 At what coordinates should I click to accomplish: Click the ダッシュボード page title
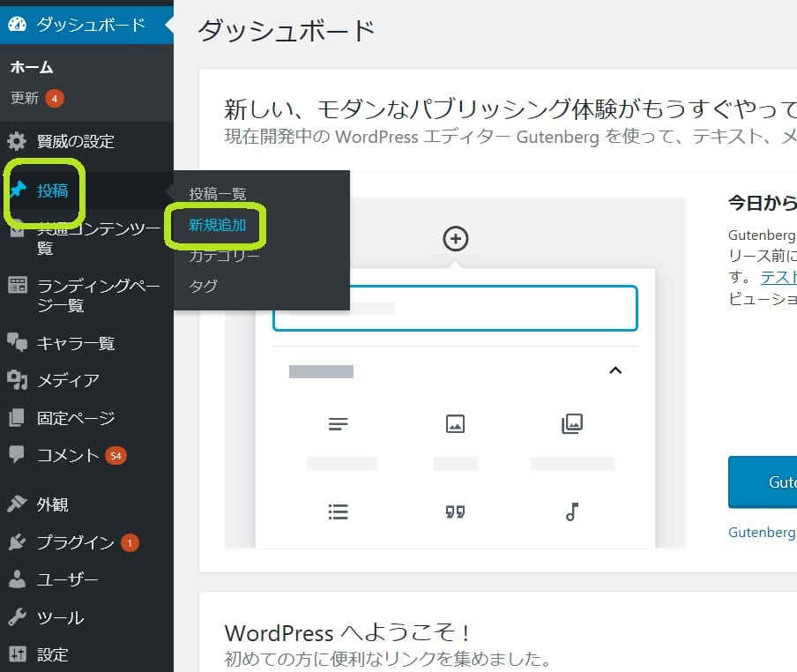click(x=287, y=31)
